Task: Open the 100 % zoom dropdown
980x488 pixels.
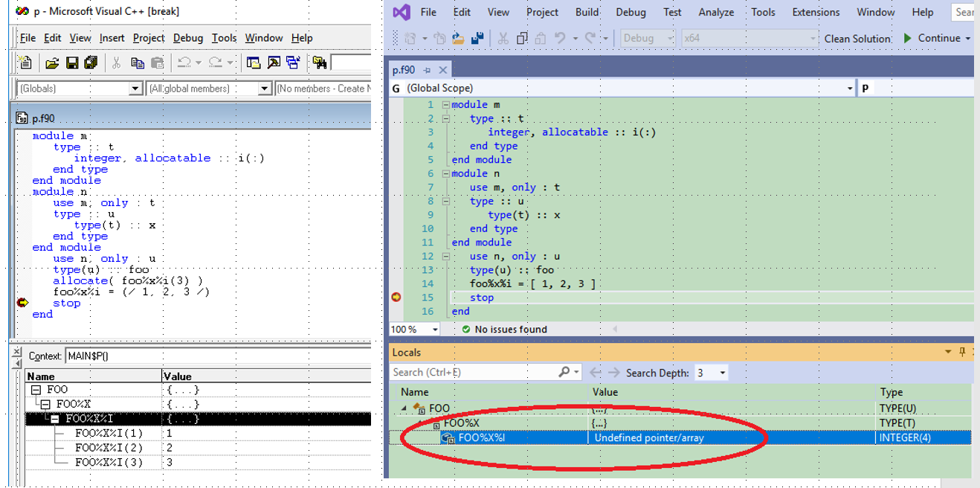Action: (435, 329)
